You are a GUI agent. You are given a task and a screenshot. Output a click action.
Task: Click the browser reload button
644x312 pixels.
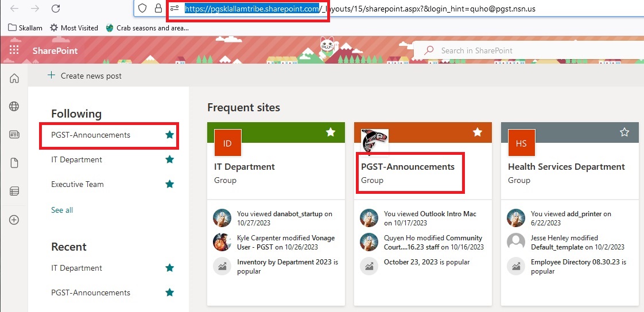pyautogui.click(x=56, y=8)
